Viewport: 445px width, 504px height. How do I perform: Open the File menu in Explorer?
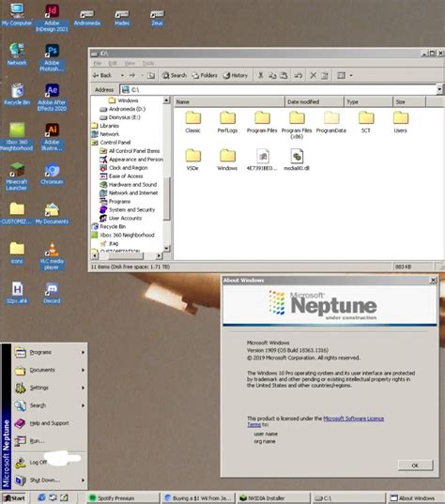click(98, 63)
